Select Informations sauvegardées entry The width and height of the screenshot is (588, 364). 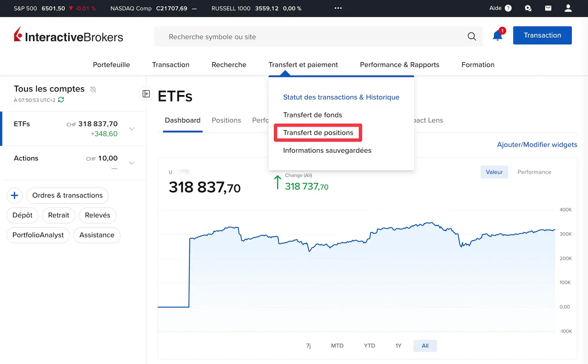pyautogui.click(x=327, y=150)
